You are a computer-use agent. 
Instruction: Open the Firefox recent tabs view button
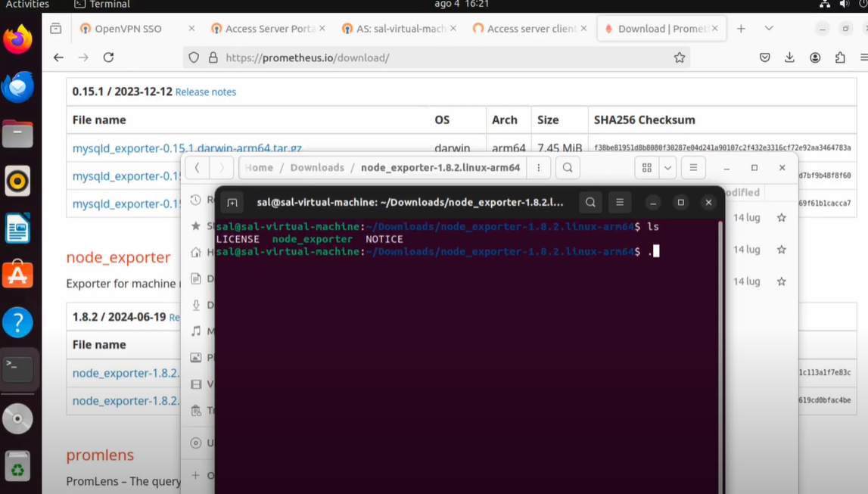coord(56,28)
